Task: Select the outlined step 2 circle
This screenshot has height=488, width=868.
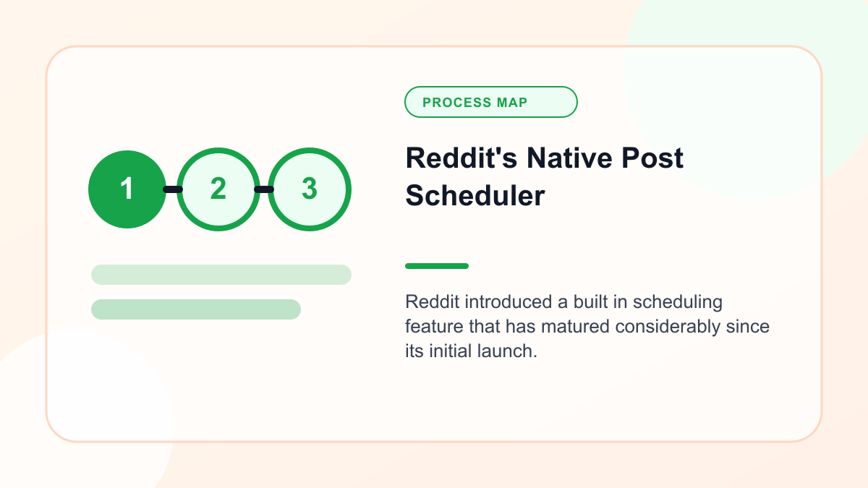Action: point(218,189)
